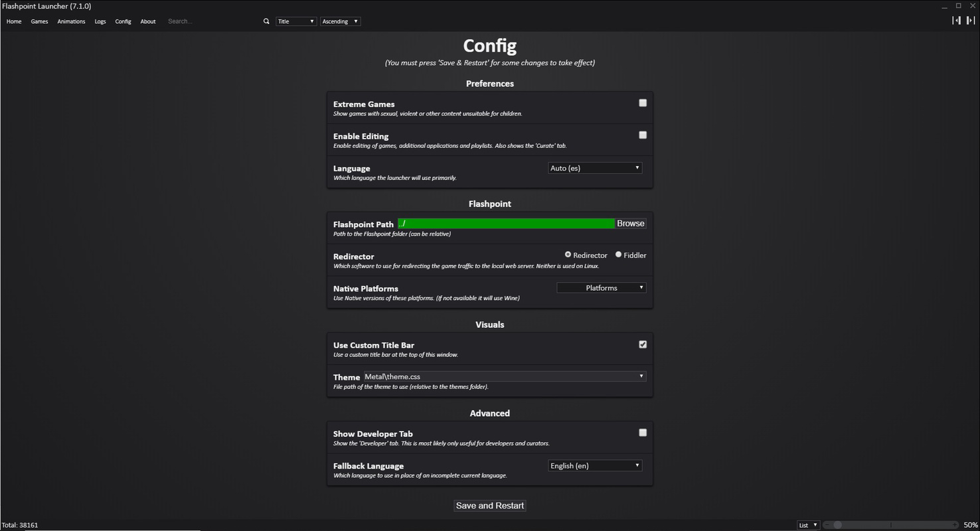
Task: Click the plus end of the scale slider
Action: (956, 525)
